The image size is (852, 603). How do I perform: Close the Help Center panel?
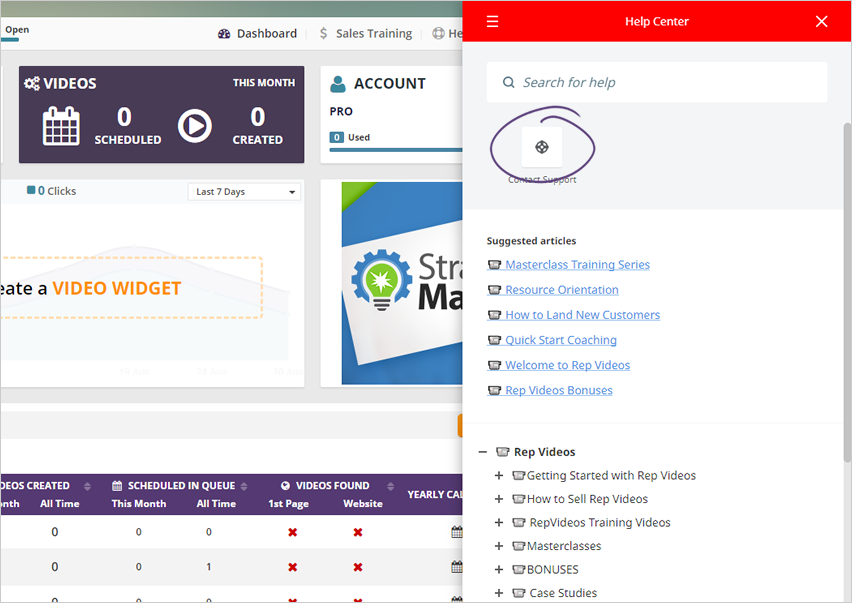click(821, 21)
